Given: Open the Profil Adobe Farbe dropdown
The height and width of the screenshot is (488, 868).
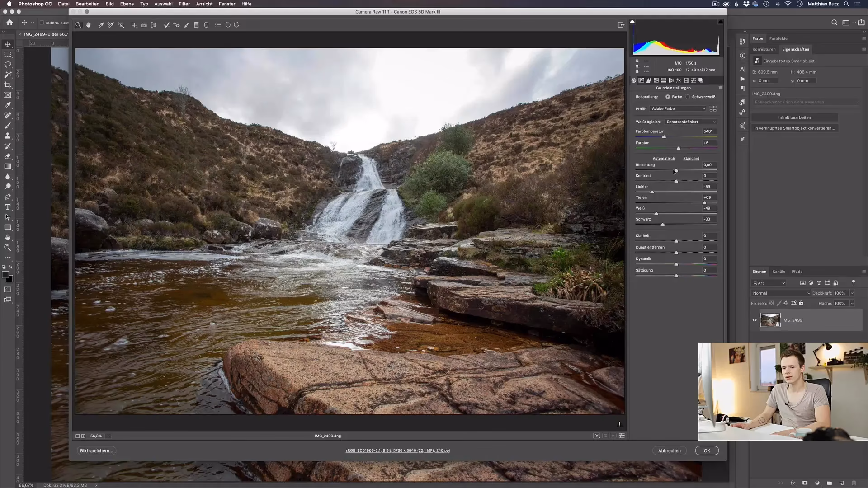Looking at the screenshot, I should (678, 108).
